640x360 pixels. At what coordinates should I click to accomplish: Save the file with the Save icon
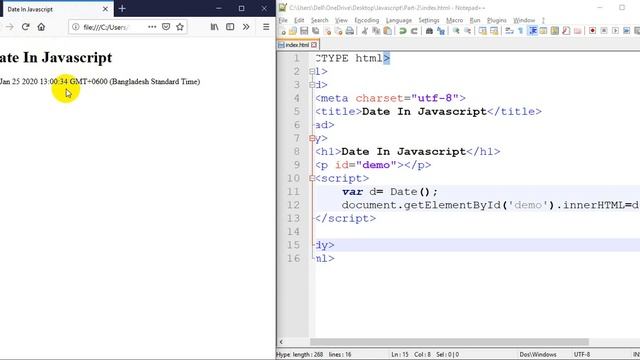[x=304, y=31]
